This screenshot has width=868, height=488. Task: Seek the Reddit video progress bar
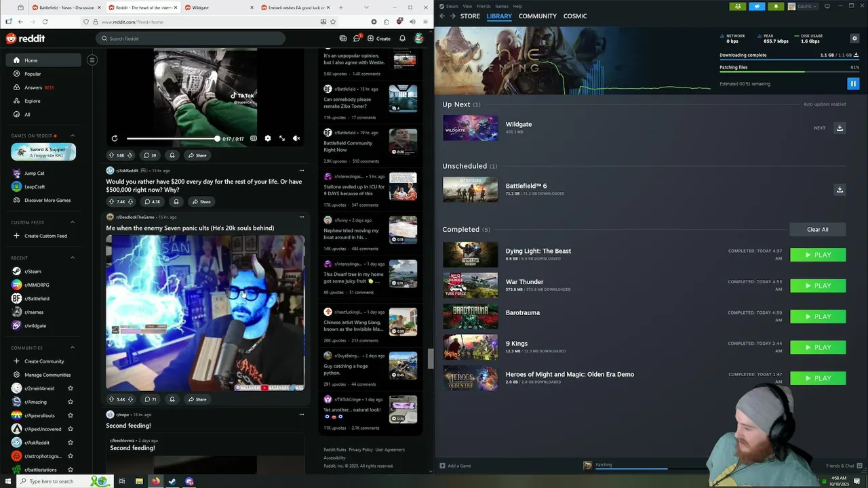click(x=172, y=138)
